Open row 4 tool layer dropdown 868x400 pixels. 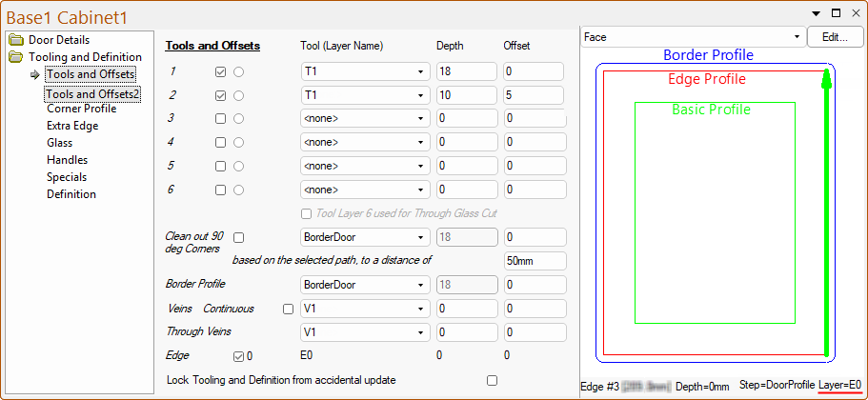(365, 142)
